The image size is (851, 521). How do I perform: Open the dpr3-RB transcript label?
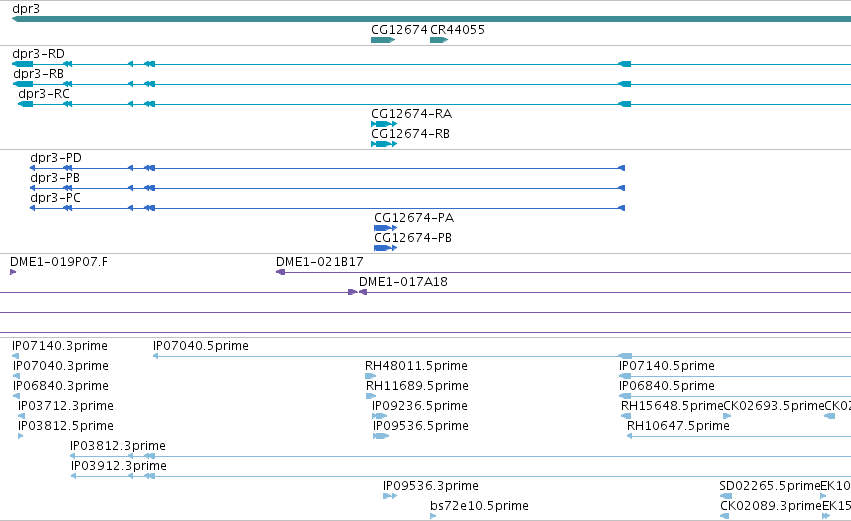click(39, 74)
